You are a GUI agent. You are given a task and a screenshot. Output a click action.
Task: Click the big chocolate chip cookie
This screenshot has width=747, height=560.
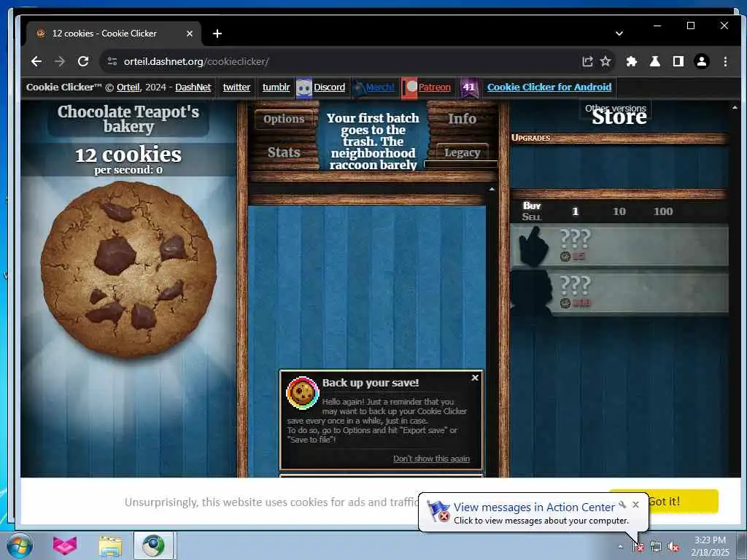[x=128, y=270]
